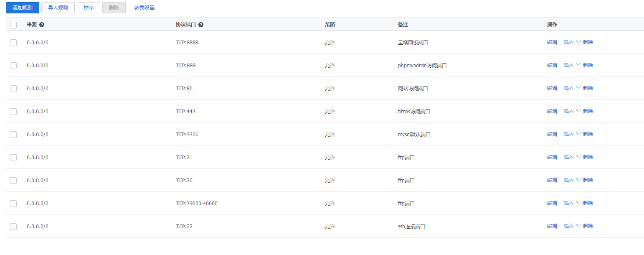Click the 导入规则 button
The width and height of the screenshot is (644, 255).
58,8
